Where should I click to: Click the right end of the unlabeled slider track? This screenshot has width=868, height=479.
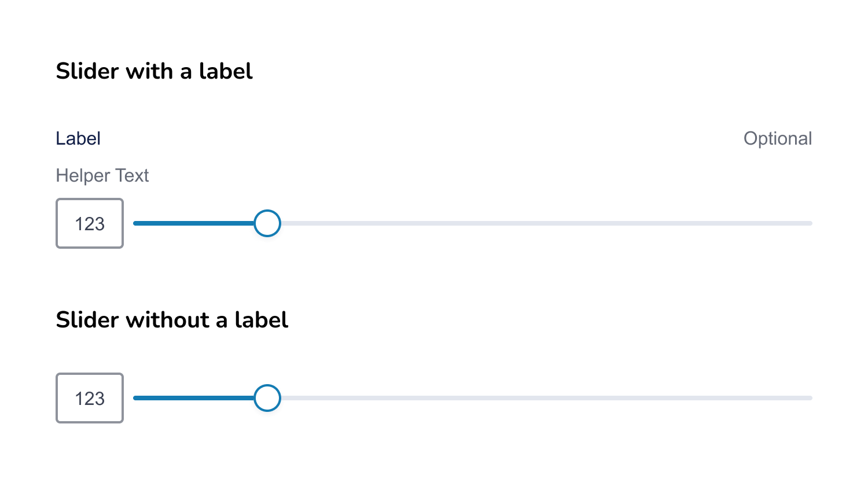[809, 398]
